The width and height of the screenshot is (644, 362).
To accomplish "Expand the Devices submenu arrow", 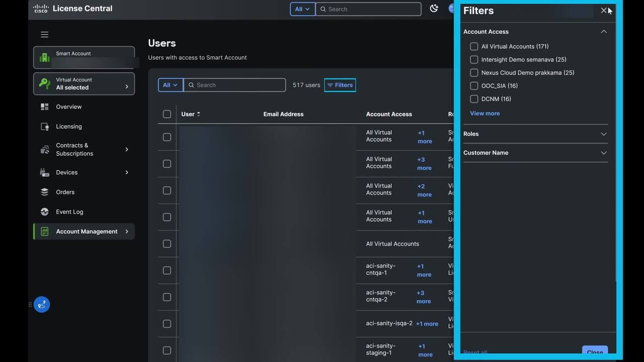I will click(126, 172).
